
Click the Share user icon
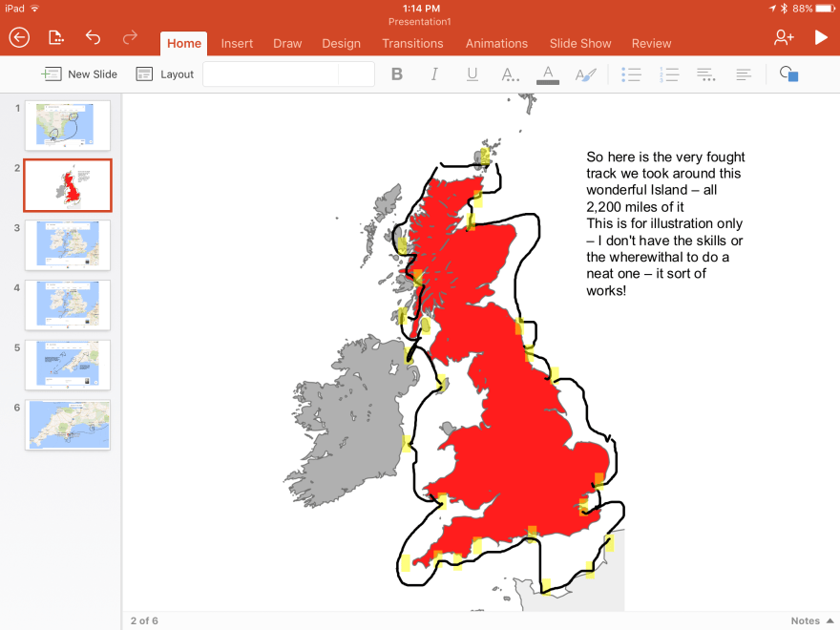pyautogui.click(x=784, y=37)
